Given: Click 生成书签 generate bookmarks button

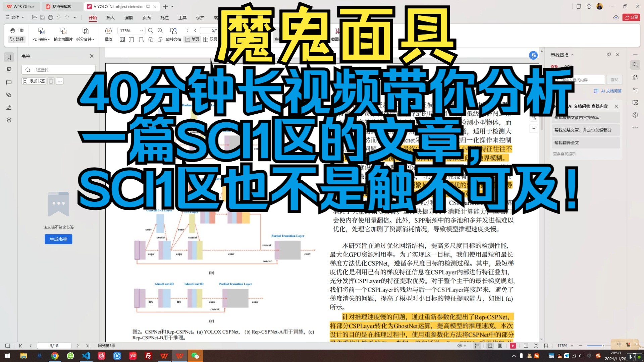Looking at the screenshot, I should pyautogui.click(x=58, y=239).
